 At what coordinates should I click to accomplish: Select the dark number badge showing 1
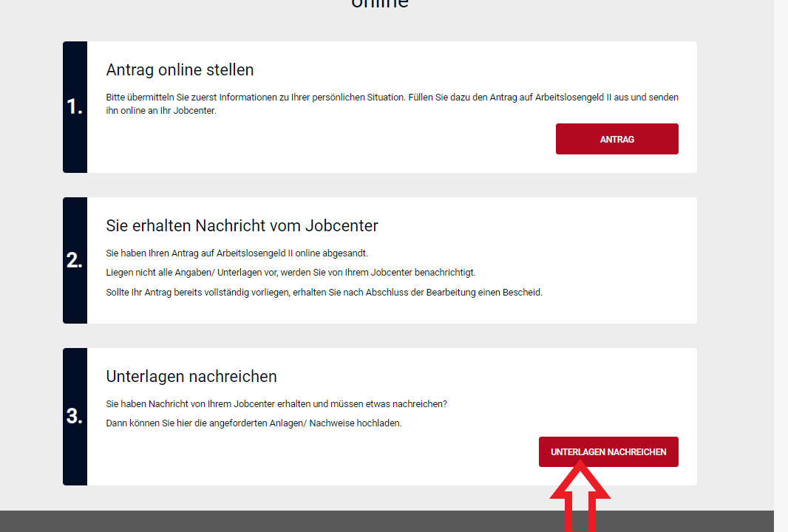click(x=75, y=107)
